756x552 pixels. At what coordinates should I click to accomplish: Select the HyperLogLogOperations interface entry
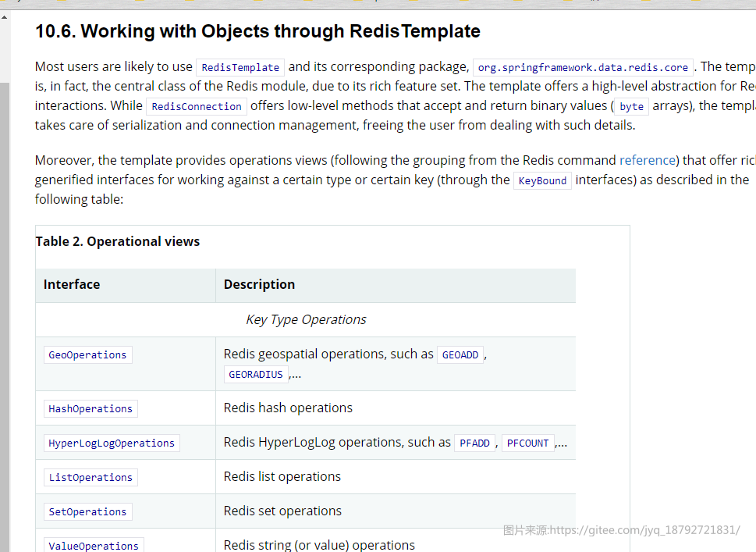point(112,443)
